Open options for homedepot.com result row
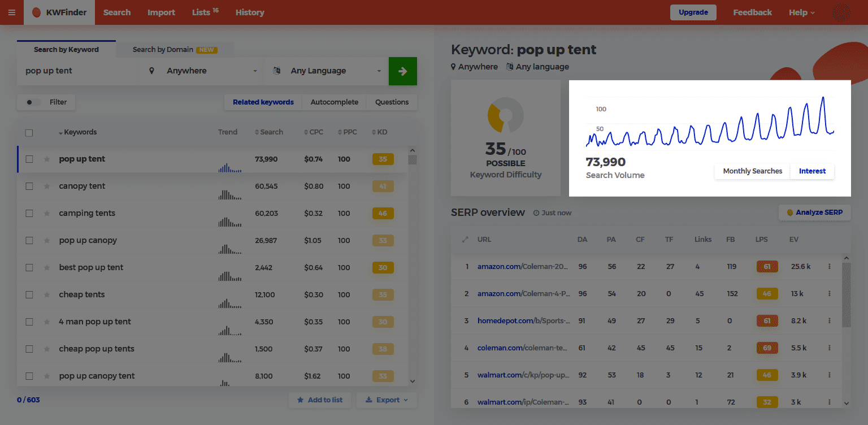The height and width of the screenshot is (425, 868). [x=829, y=320]
